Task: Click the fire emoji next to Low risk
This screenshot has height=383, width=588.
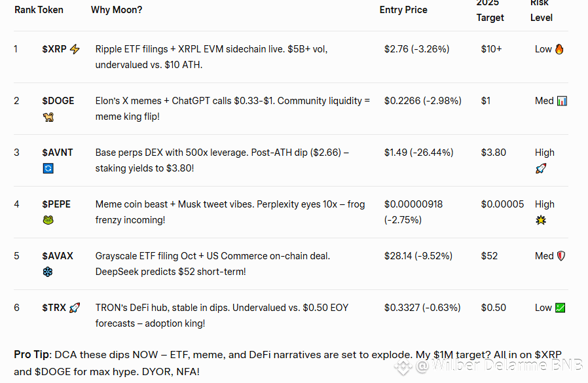Action: coord(559,49)
